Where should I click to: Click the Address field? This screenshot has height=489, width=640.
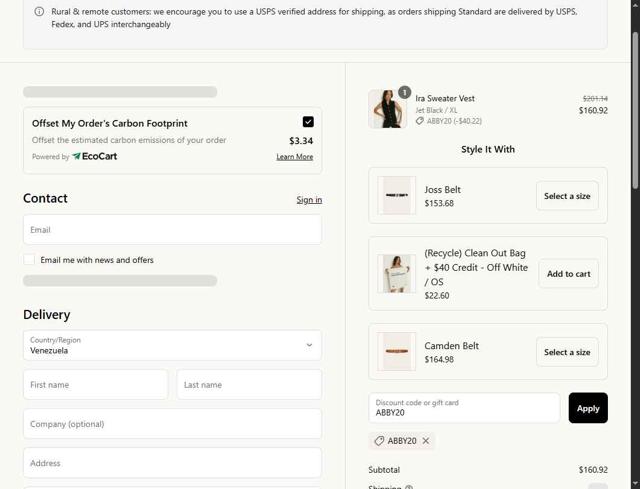(172, 463)
